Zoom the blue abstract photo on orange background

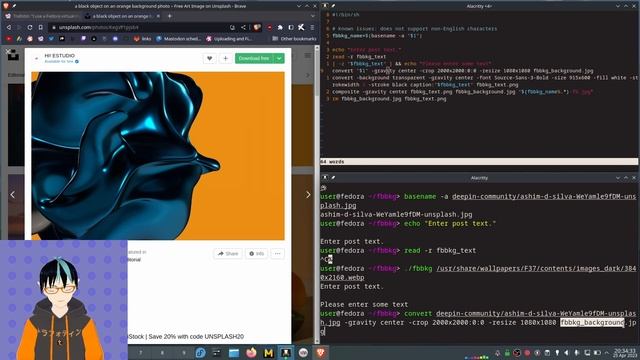[x=158, y=156]
